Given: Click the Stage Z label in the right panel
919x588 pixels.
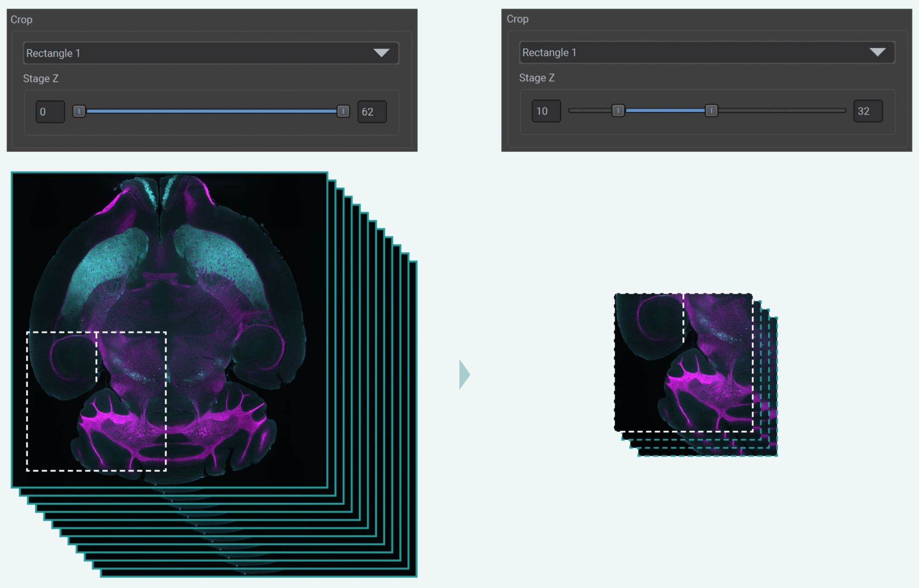Looking at the screenshot, I should pos(537,78).
